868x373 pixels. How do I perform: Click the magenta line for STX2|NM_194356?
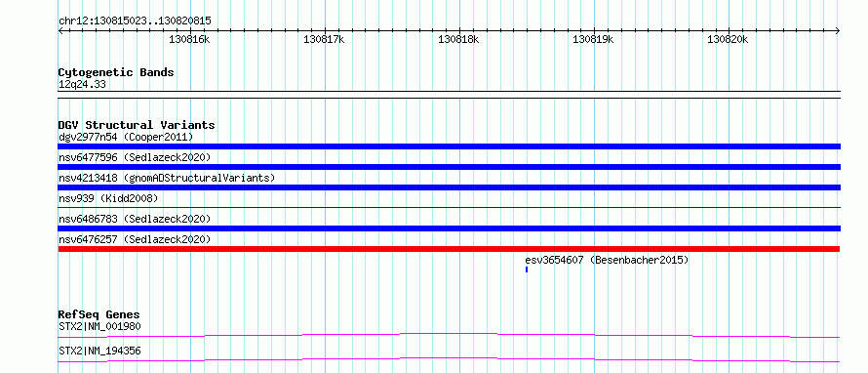coord(449,359)
